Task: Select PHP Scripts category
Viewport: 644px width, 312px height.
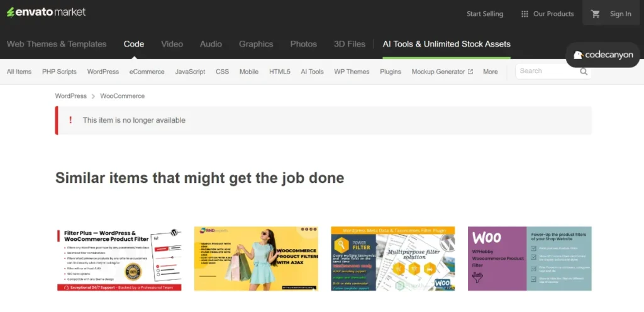Action: [59, 72]
